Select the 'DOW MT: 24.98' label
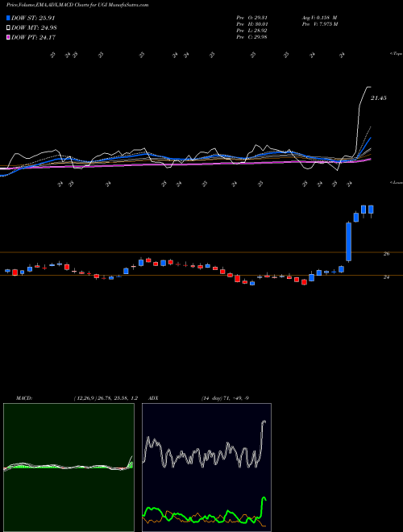This screenshot has height=532, width=403. [34, 27]
